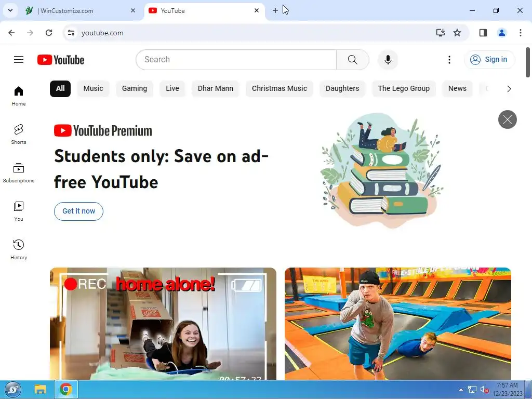Click the Sign in button

(489, 60)
